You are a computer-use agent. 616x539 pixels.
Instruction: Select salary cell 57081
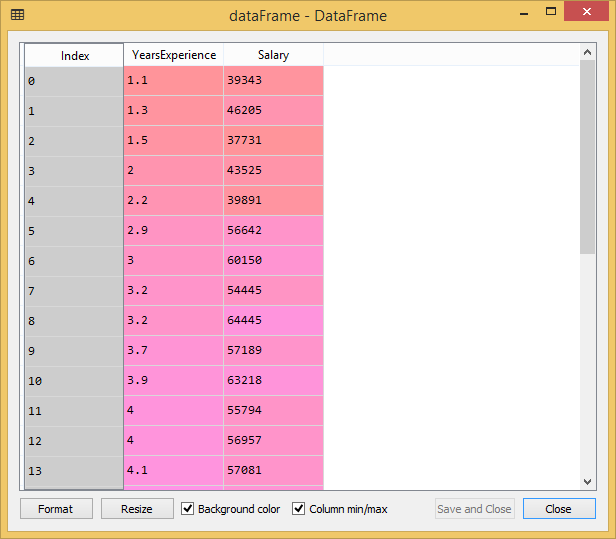point(273,471)
